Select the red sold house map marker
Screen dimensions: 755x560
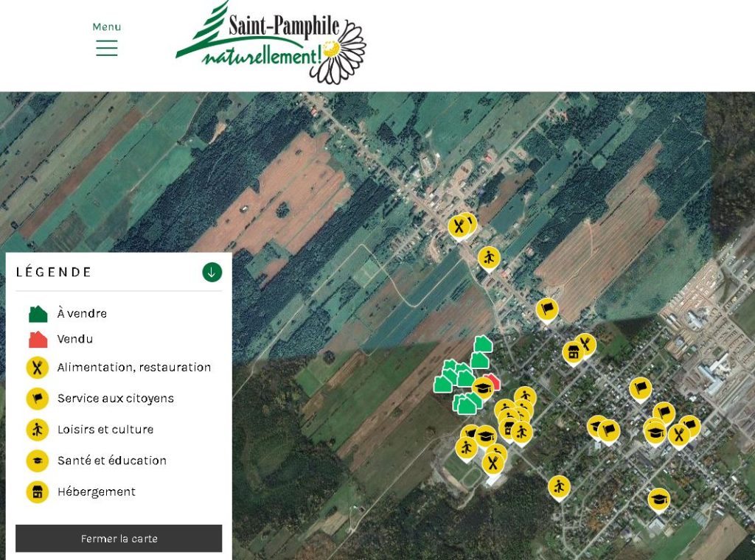pos(493,382)
